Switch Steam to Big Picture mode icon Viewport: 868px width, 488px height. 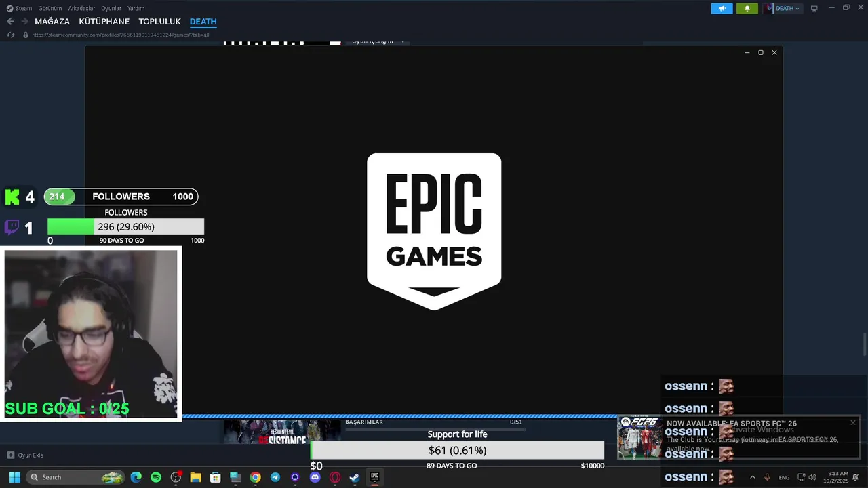(814, 8)
